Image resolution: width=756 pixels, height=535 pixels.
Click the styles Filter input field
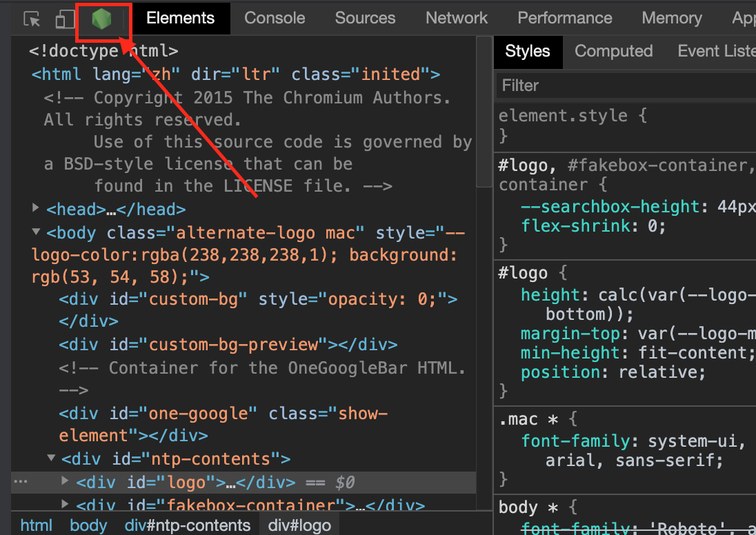coord(626,85)
